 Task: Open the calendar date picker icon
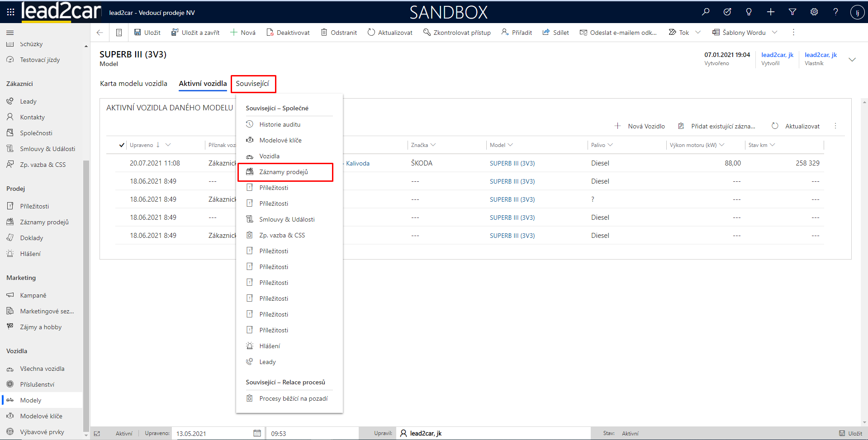257,433
